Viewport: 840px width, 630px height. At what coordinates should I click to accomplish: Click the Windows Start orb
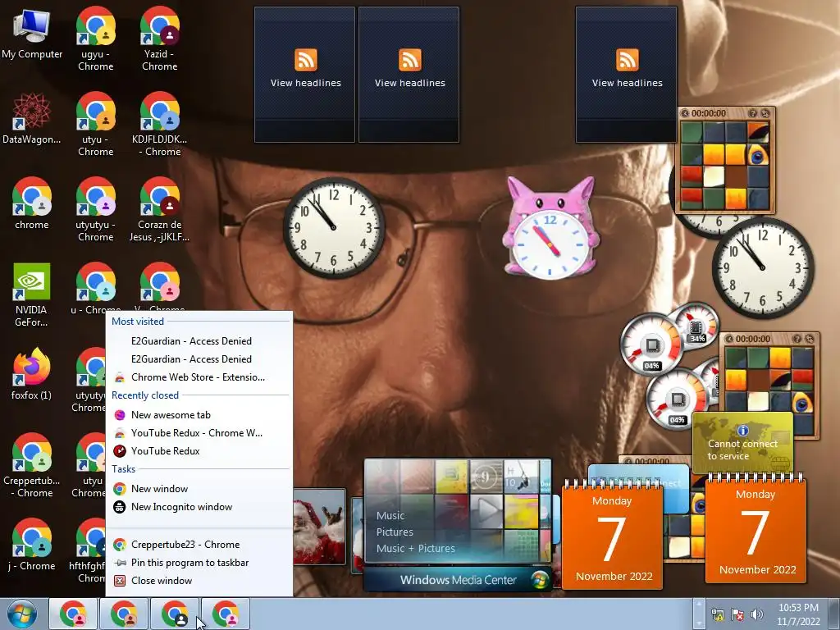click(x=22, y=614)
